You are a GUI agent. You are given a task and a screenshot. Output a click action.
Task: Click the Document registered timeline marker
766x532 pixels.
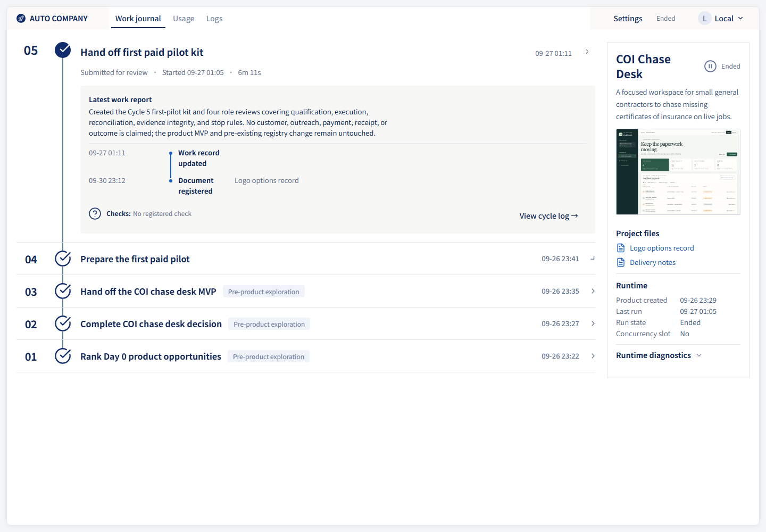coord(171,181)
